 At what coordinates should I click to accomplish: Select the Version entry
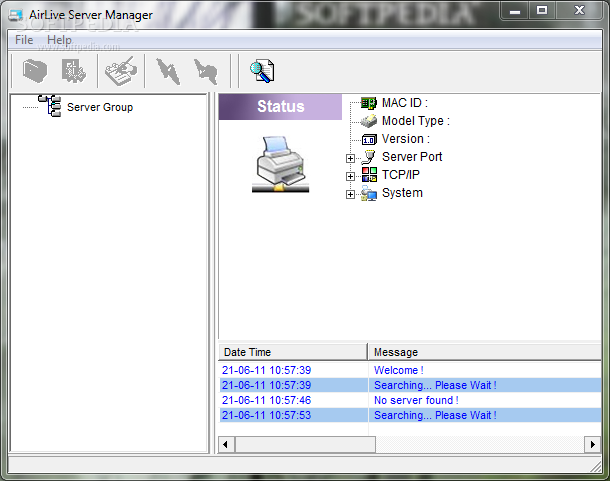406,139
